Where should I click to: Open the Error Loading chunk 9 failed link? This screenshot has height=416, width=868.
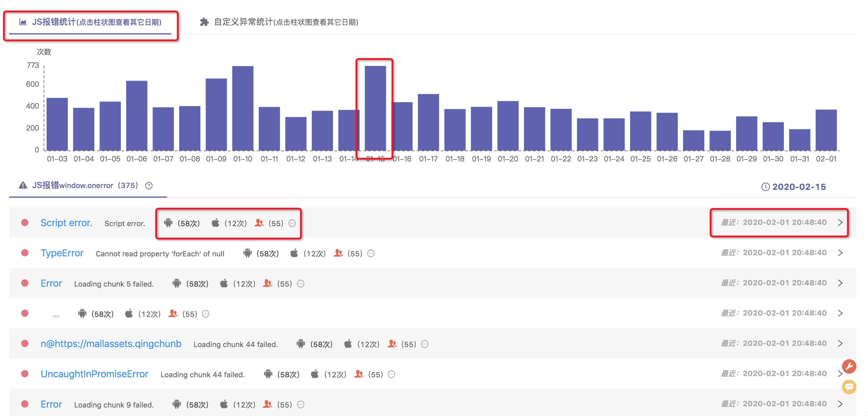[51, 404]
